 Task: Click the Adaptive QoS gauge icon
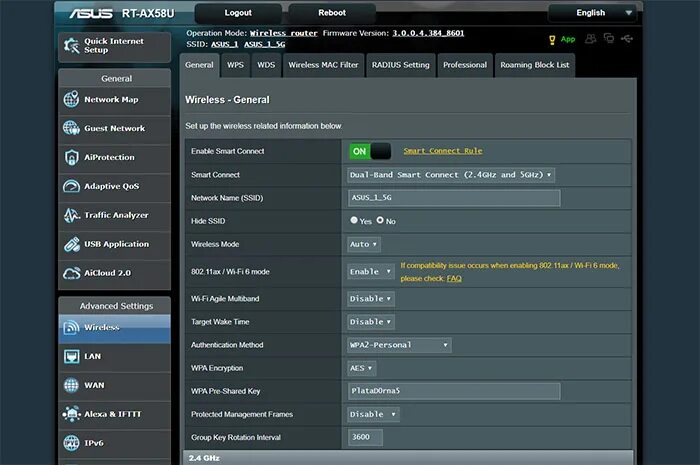(x=71, y=186)
